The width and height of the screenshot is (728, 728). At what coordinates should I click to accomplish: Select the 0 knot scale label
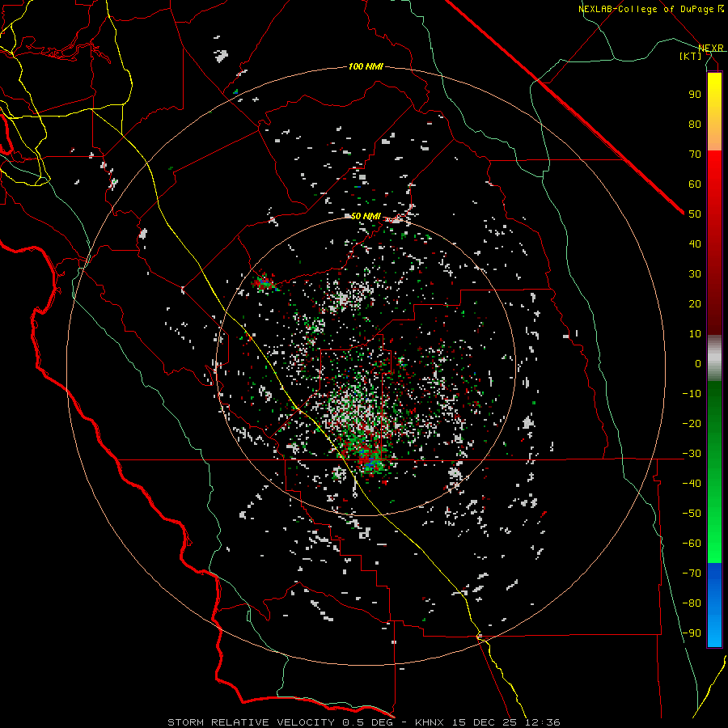point(698,364)
